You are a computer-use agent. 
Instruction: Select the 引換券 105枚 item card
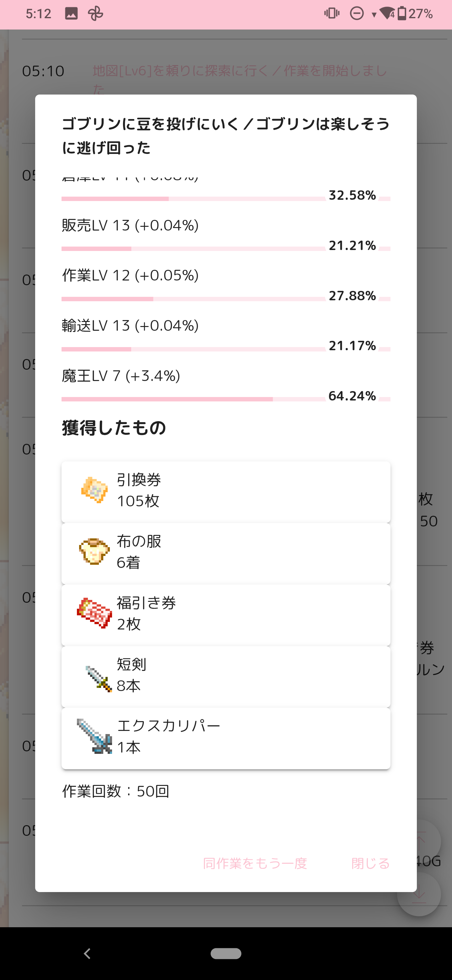pyautogui.click(x=226, y=492)
